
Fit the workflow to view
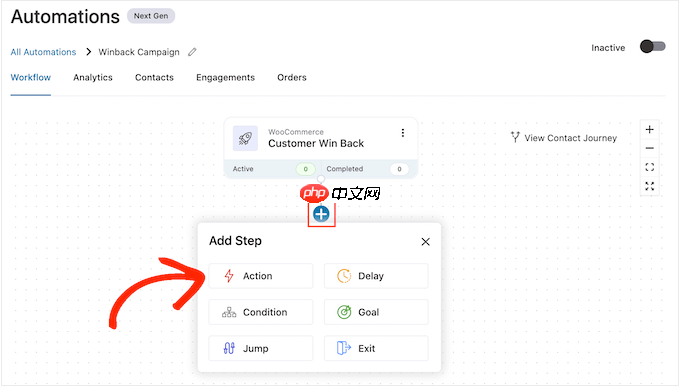[x=649, y=167]
